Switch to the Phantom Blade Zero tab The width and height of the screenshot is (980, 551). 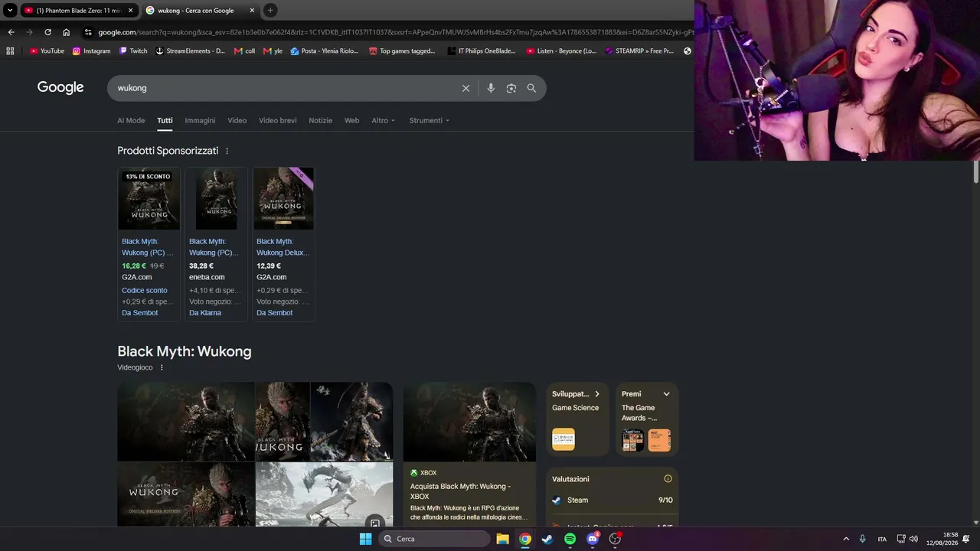pyautogui.click(x=79, y=11)
